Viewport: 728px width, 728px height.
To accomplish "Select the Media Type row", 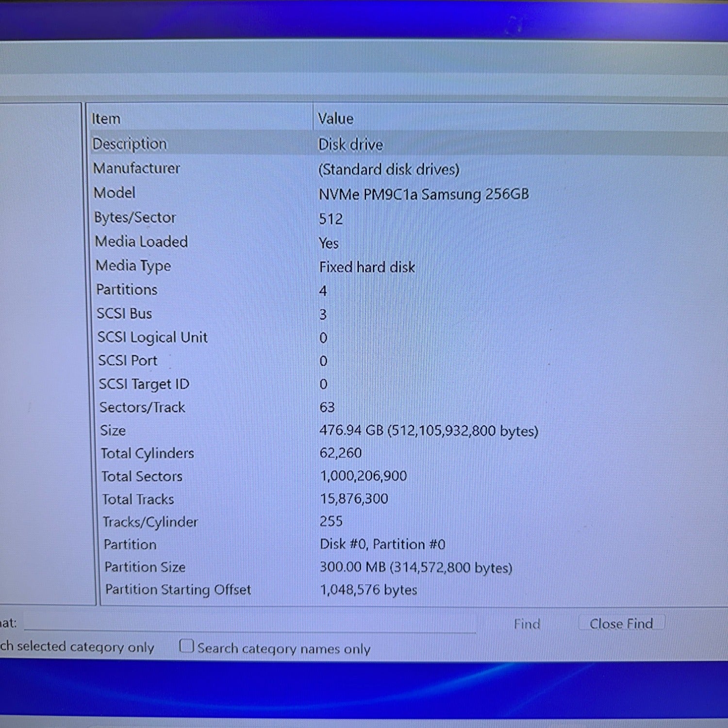I will (x=133, y=266).
